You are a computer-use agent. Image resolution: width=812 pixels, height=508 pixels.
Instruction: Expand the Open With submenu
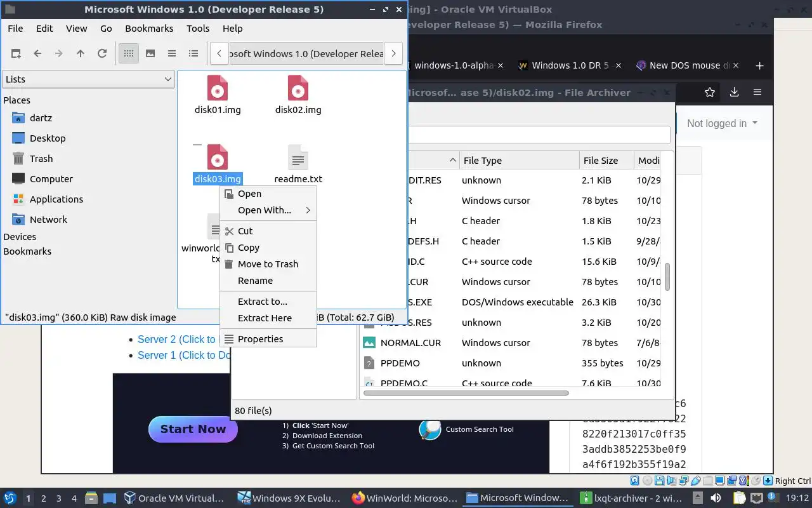pyautogui.click(x=268, y=210)
